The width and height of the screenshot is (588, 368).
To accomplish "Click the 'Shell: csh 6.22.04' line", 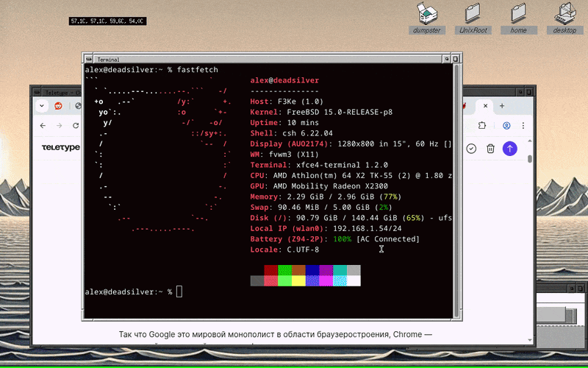I will [x=291, y=133].
